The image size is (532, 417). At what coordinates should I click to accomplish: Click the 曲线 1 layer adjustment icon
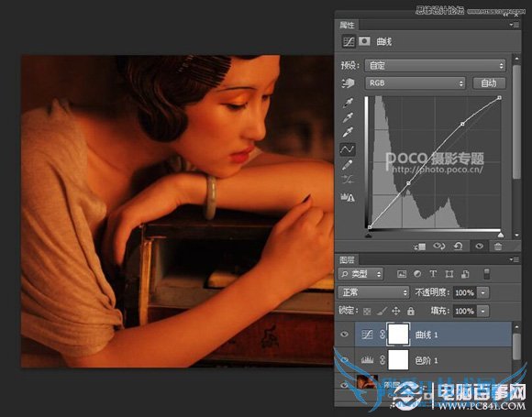pyautogui.click(x=367, y=335)
